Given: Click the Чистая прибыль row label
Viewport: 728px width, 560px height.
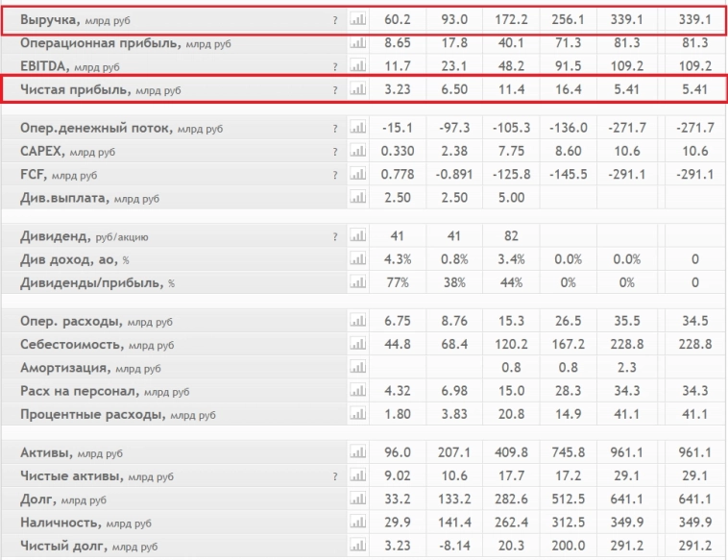Looking at the screenshot, I should pyautogui.click(x=100, y=89).
